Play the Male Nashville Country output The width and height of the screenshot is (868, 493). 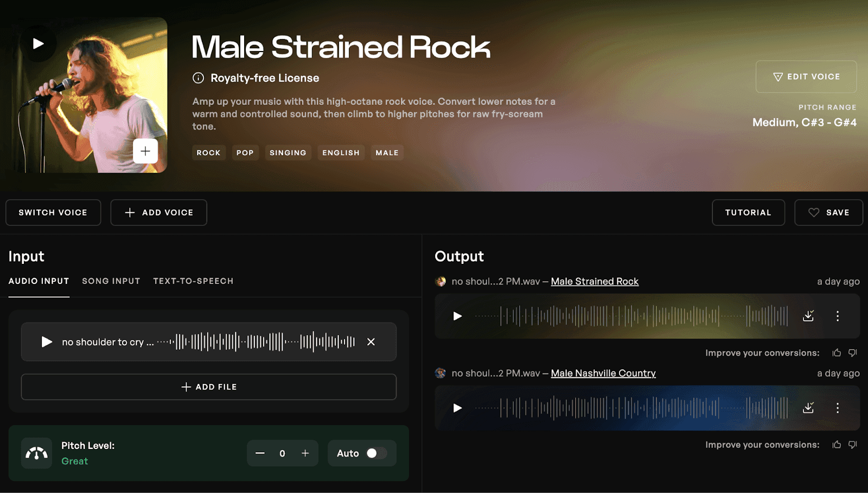point(457,408)
